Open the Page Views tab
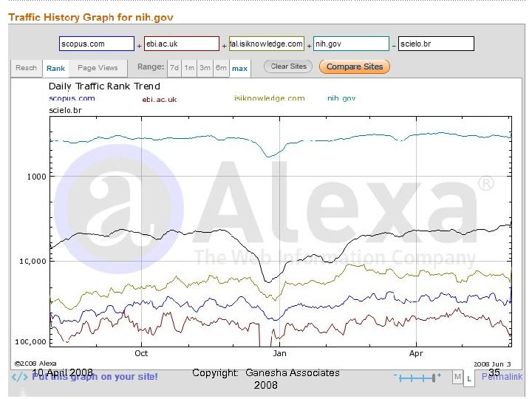Image resolution: width=532 pixels, height=399 pixels. pos(98,68)
